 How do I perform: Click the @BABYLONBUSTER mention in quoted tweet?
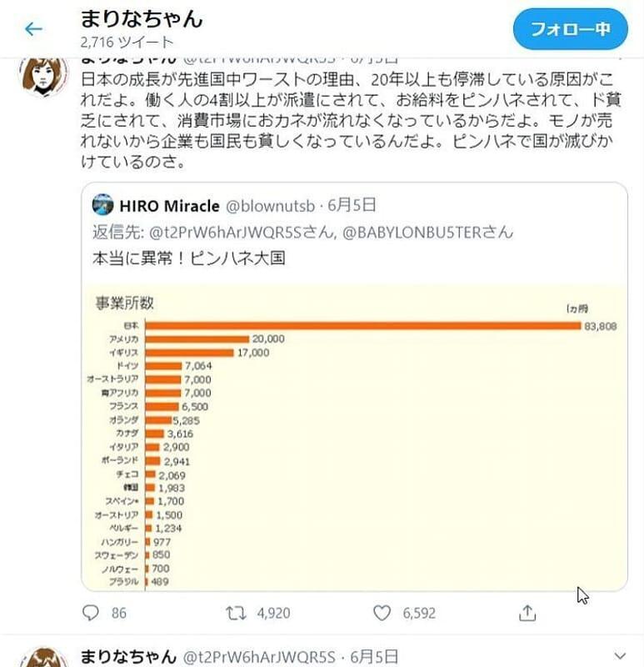428,233
